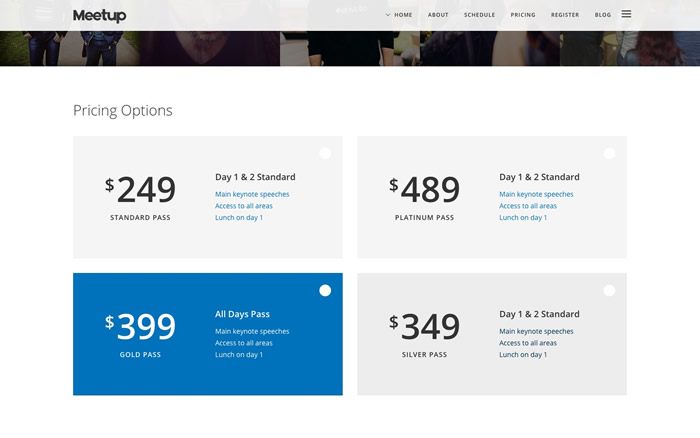Open the Pricing nav link
Screen dimensions: 700x438
pos(523,15)
